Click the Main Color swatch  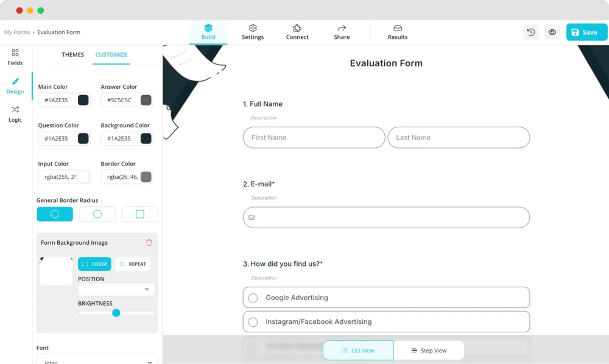pyautogui.click(x=83, y=100)
